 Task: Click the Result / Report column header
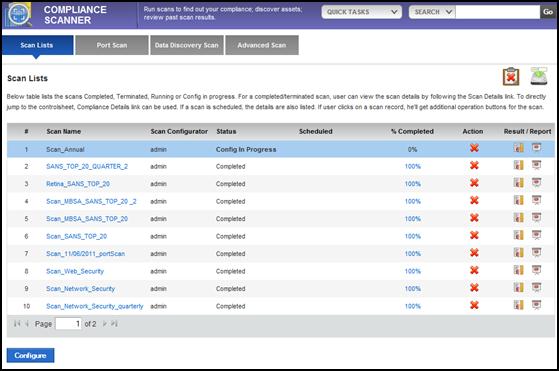point(527,132)
